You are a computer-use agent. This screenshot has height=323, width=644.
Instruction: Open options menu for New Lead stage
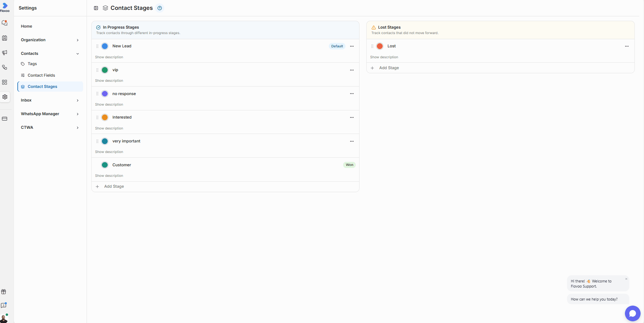(352, 46)
